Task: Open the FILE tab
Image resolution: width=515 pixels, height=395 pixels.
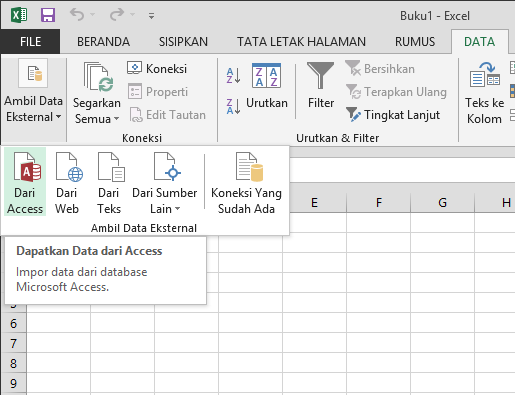Action: coord(30,42)
